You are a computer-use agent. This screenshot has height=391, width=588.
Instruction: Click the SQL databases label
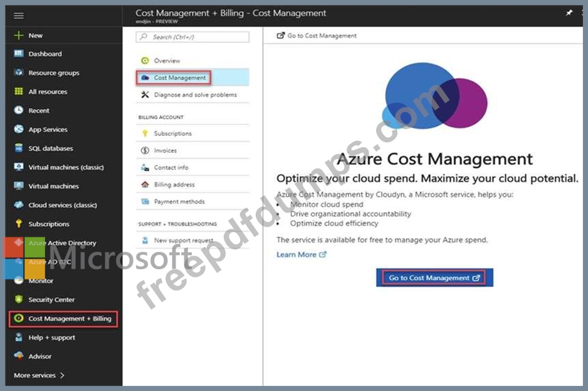tap(51, 149)
